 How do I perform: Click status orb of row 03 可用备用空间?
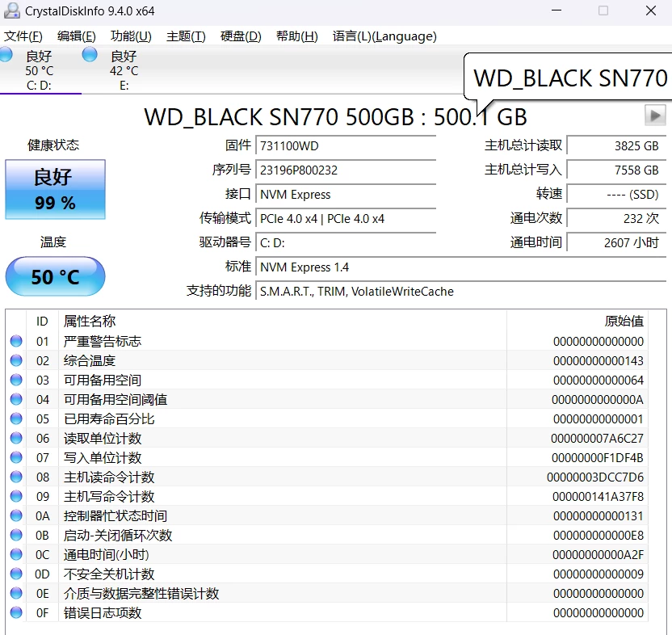[x=16, y=380]
